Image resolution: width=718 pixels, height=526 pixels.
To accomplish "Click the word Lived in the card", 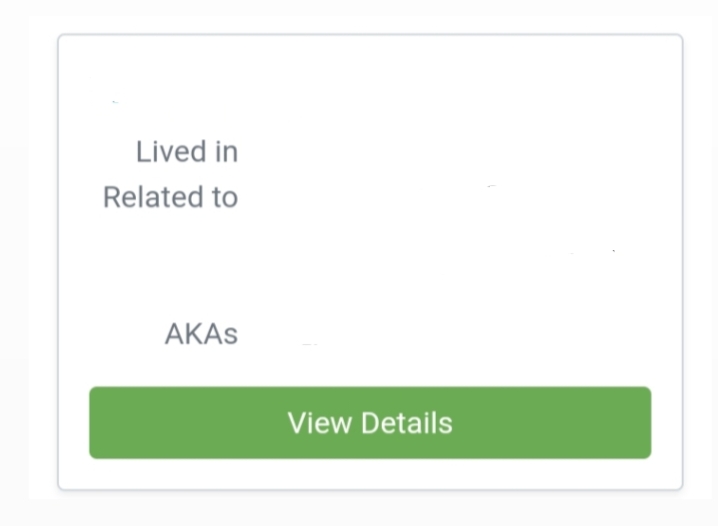I will coord(171,152).
